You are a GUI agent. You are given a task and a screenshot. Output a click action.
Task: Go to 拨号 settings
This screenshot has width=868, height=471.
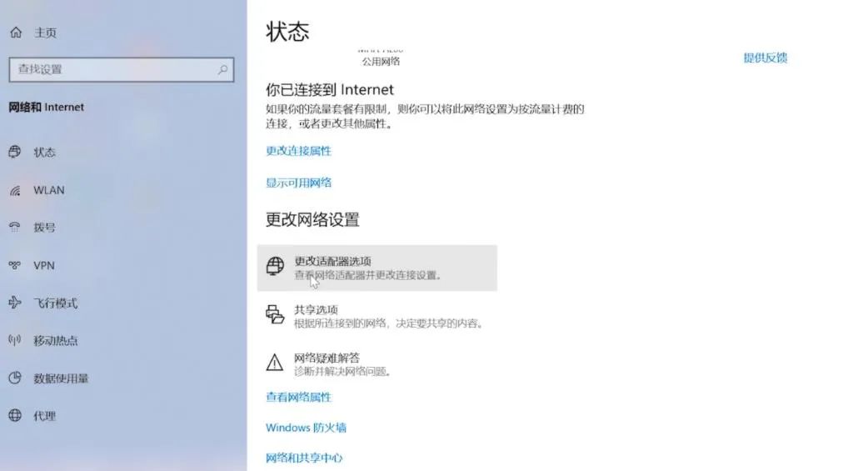pos(45,228)
